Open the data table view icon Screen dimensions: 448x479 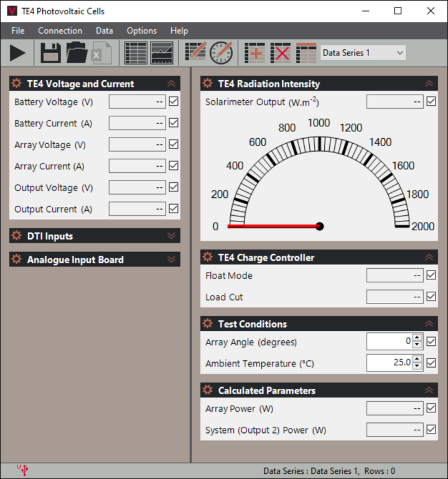tap(136, 53)
